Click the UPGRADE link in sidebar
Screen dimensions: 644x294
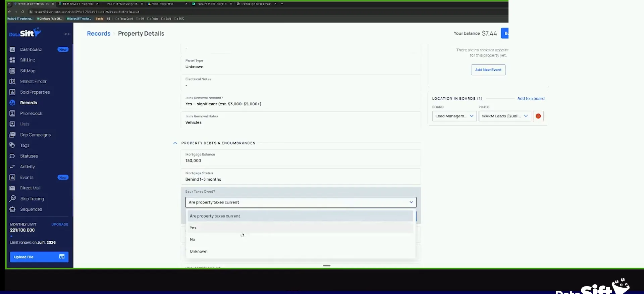[x=60, y=224]
